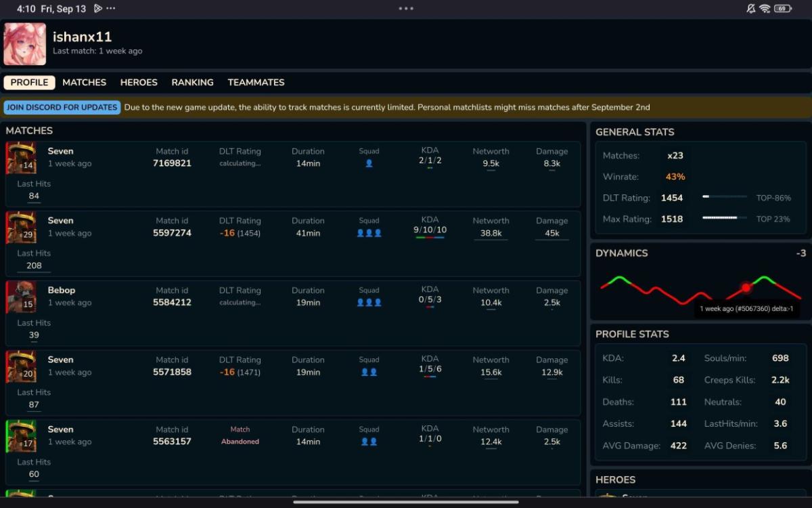Expand the HEROES section at bottom right
Screen dimensions: 812x508
[616, 479]
